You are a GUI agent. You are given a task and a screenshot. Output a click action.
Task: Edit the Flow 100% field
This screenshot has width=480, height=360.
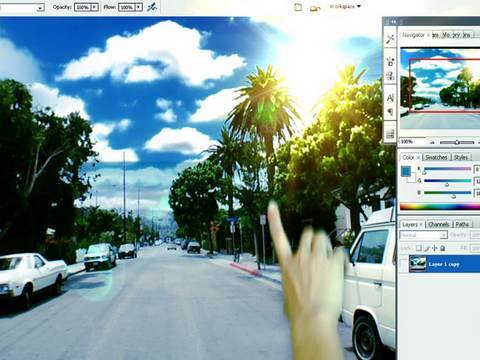point(127,7)
